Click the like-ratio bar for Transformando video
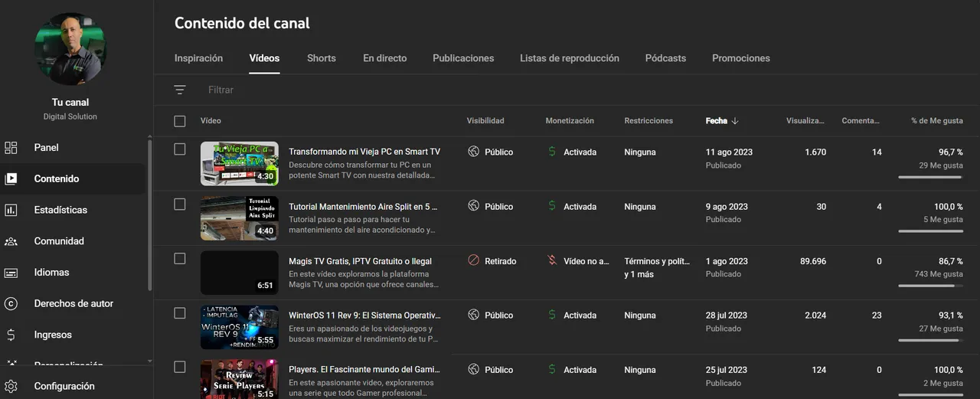The width and height of the screenshot is (980, 399). click(930, 177)
